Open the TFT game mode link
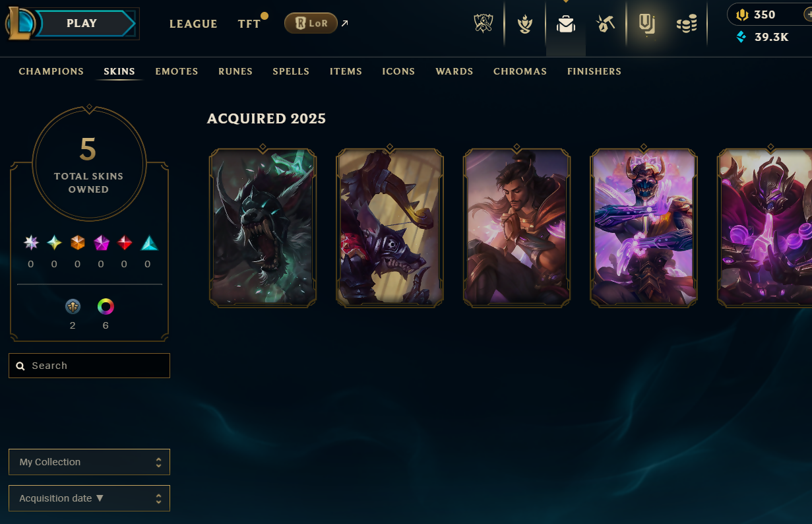 tap(249, 24)
